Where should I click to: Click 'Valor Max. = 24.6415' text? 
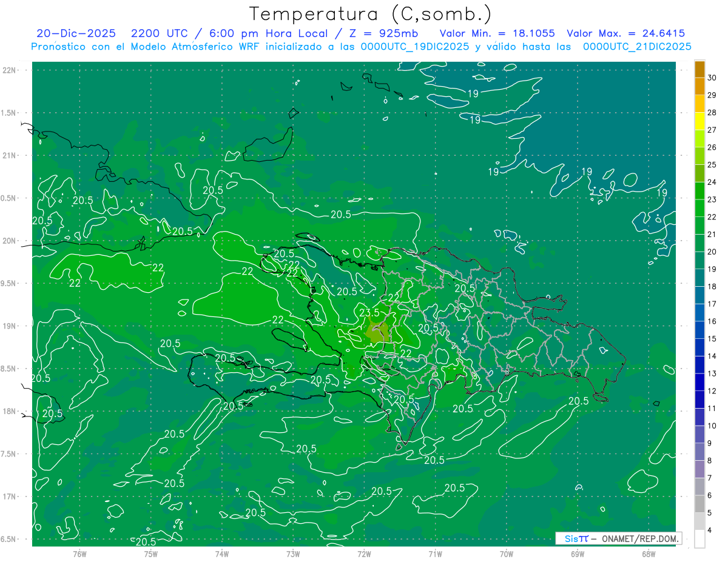coord(625,34)
